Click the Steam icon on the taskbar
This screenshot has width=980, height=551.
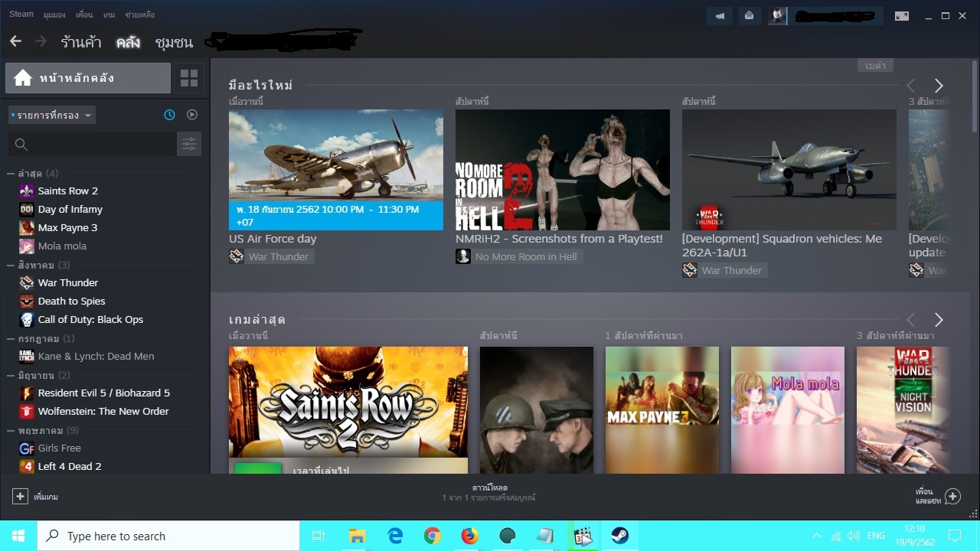pos(620,536)
